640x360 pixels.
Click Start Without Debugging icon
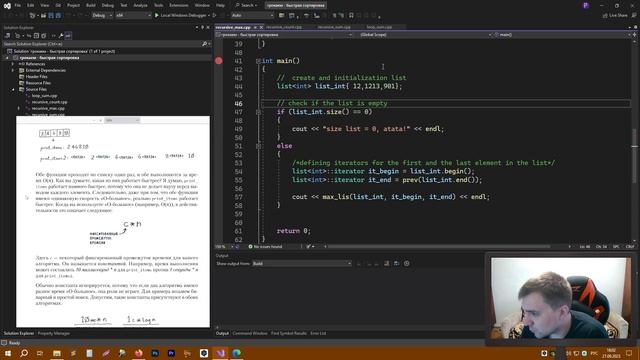(214, 16)
